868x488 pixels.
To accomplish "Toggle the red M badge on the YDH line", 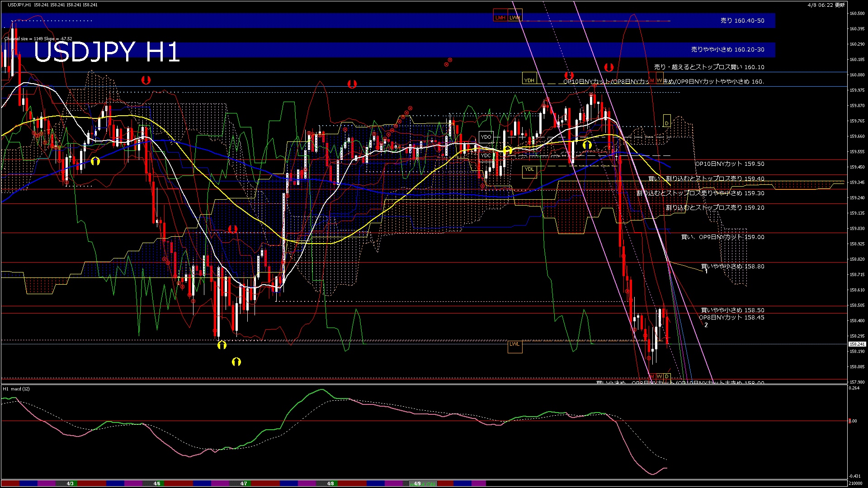I will [652, 80].
